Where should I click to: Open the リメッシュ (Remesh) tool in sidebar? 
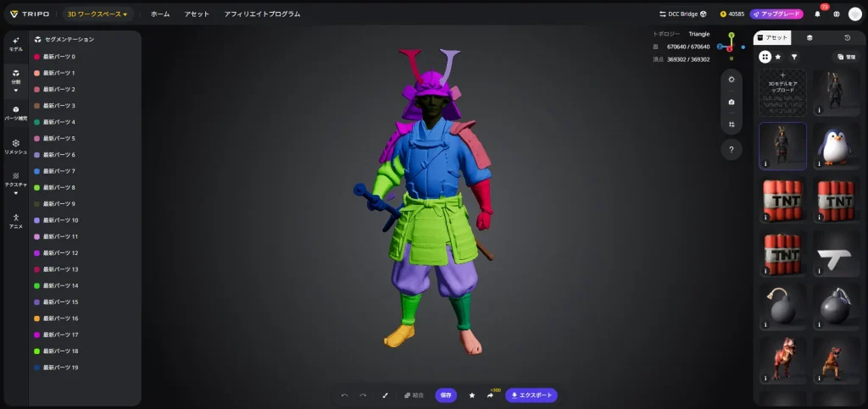click(x=15, y=146)
